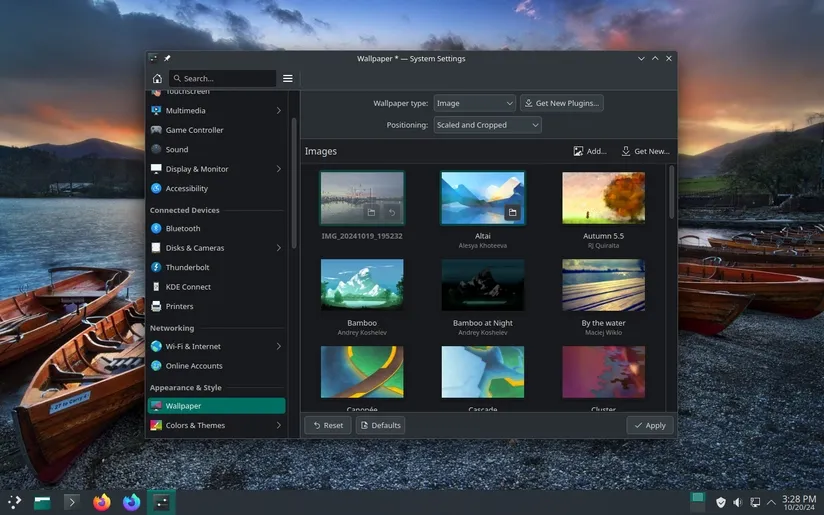The width and height of the screenshot is (824, 515).
Task: Click the Multimedia sidebar icon
Action: tap(156, 110)
